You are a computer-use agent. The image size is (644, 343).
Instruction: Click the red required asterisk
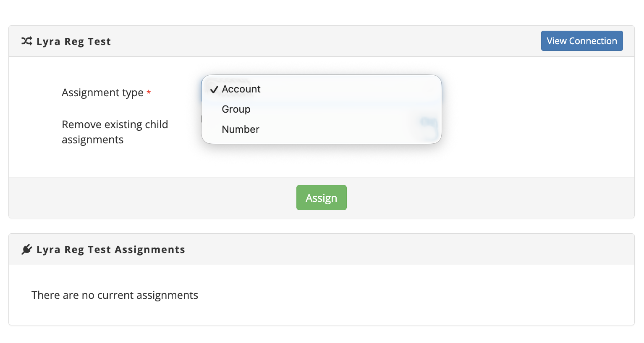click(149, 92)
